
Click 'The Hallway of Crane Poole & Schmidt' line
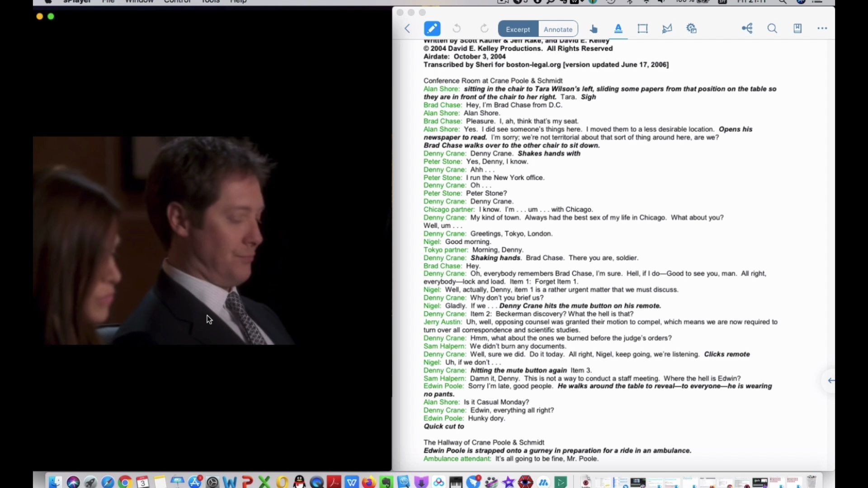coord(484,443)
